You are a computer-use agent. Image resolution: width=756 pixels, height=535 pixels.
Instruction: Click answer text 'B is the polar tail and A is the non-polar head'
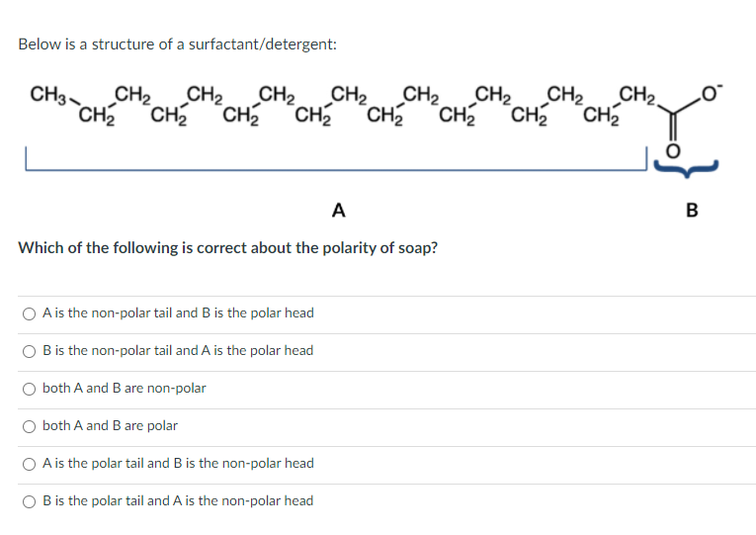click(178, 501)
